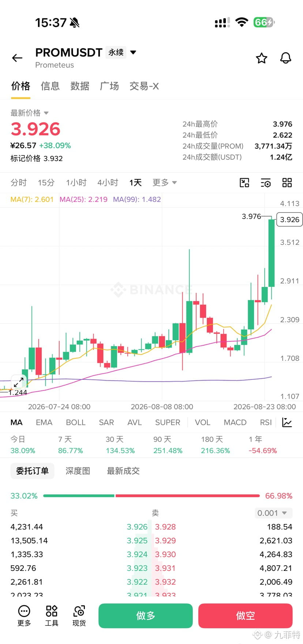Open chart drawing layout icon
Screen dimensions: 303x644
coord(244,183)
